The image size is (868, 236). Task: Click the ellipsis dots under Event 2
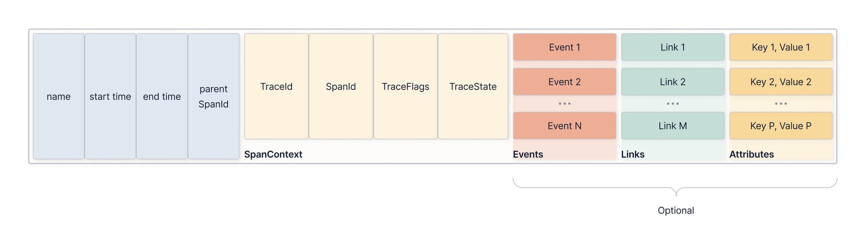pyautogui.click(x=565, y=104)
